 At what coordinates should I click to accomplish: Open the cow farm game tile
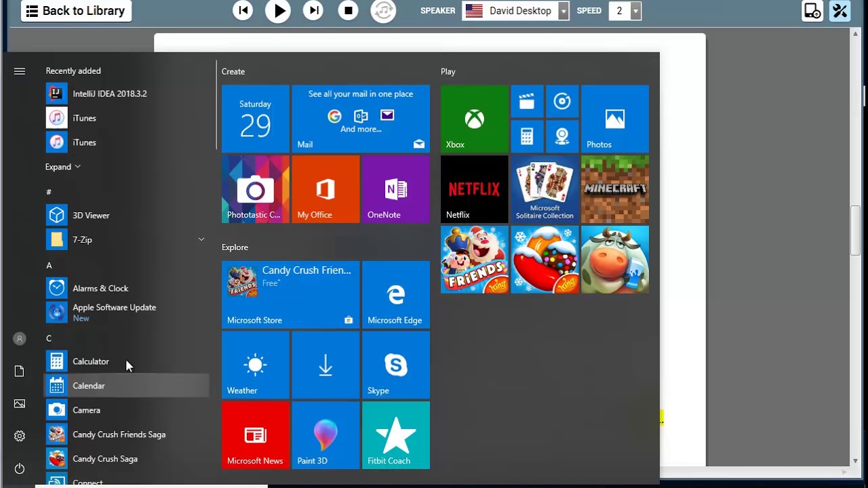(x=615, y=260)
